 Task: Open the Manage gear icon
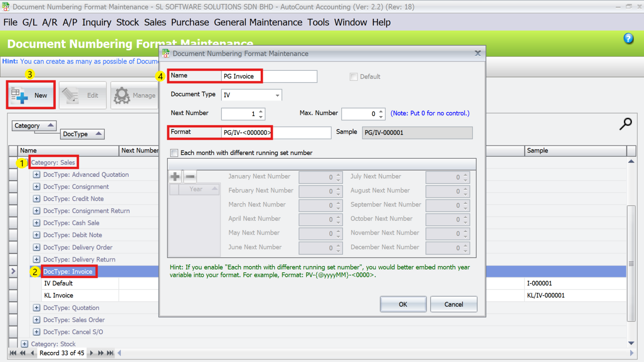[122, 95]
